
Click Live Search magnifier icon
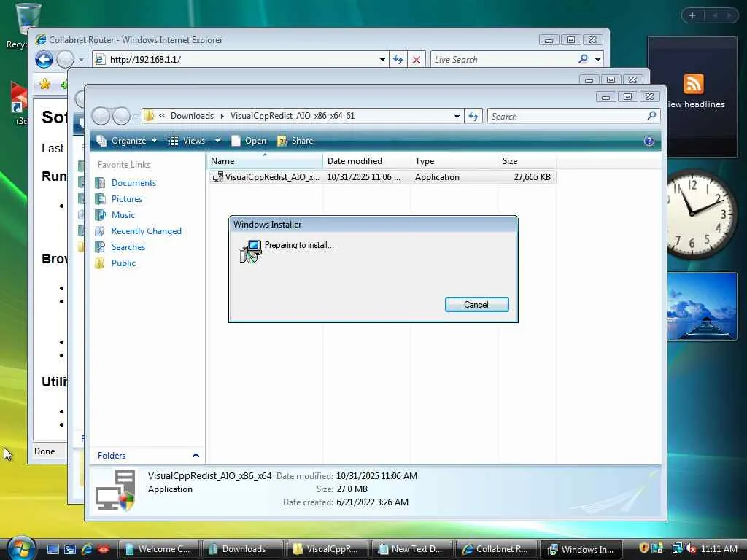pos(583,59)
